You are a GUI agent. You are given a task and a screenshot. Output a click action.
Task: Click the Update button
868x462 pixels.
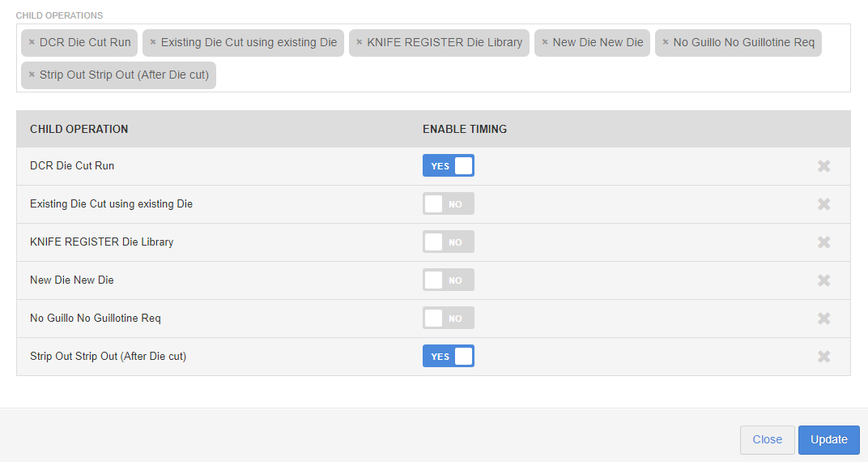click(828, 440)
